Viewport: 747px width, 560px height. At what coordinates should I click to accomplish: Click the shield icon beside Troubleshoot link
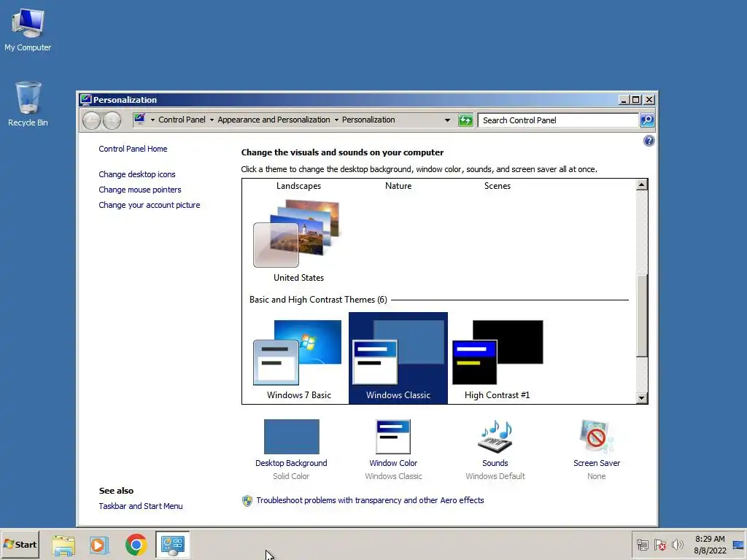click(x=247, y=500)
